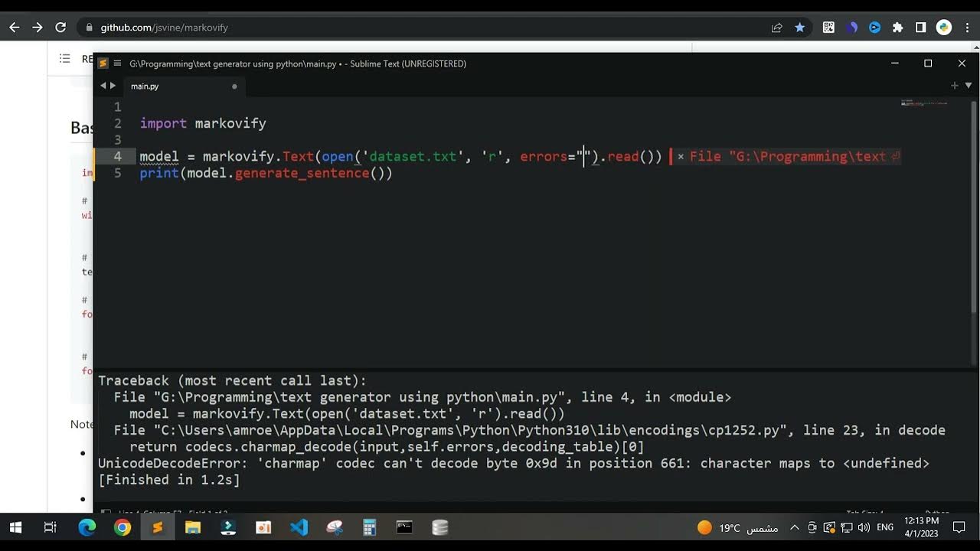Open File Explorer from taskbar
Image resolution: width=980 pixels, height=551 pixels.
pyautogui.click(x=193, y=527)
